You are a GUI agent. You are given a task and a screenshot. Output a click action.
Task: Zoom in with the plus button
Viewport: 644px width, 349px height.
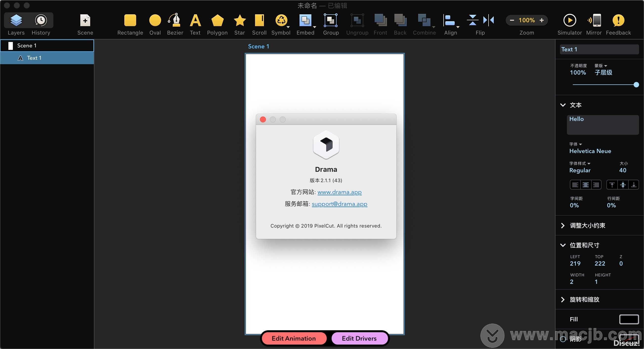tap(541, 20)
